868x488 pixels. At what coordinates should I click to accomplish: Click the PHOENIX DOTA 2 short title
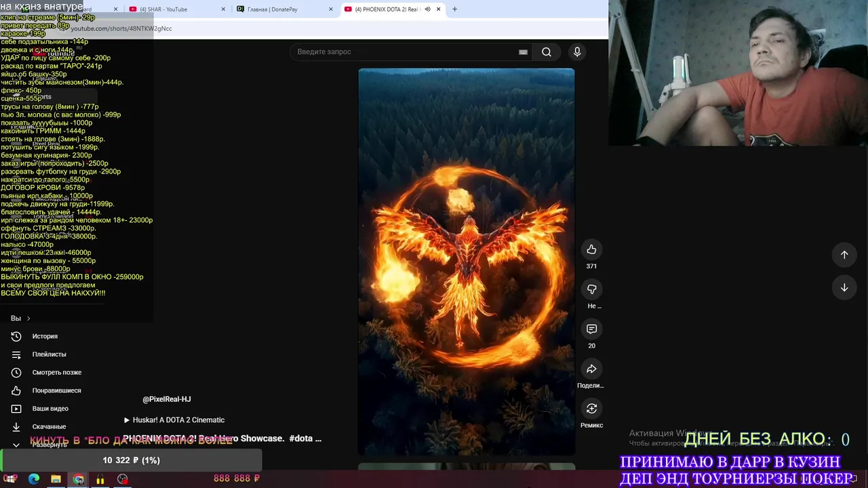click(x=222, y=439)
